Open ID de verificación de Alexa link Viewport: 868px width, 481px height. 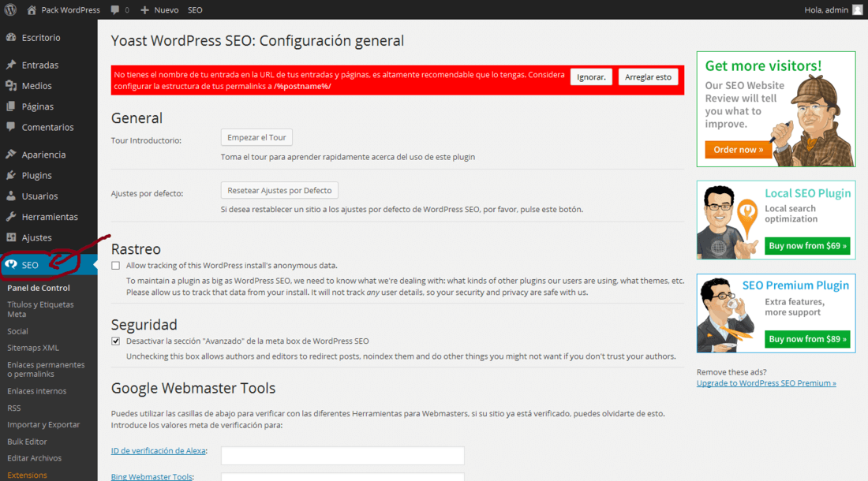pos(159,450)
